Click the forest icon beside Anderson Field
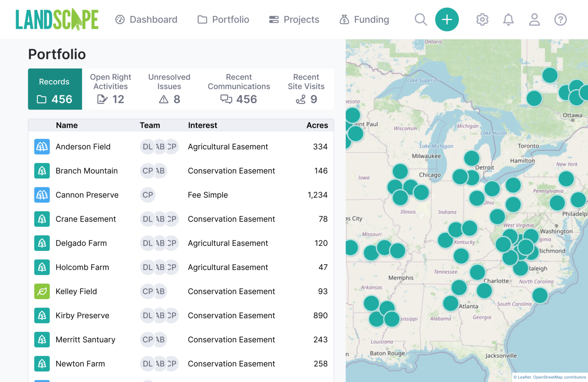The width and height of the screenshot is (588, 382). pos(42,147)
